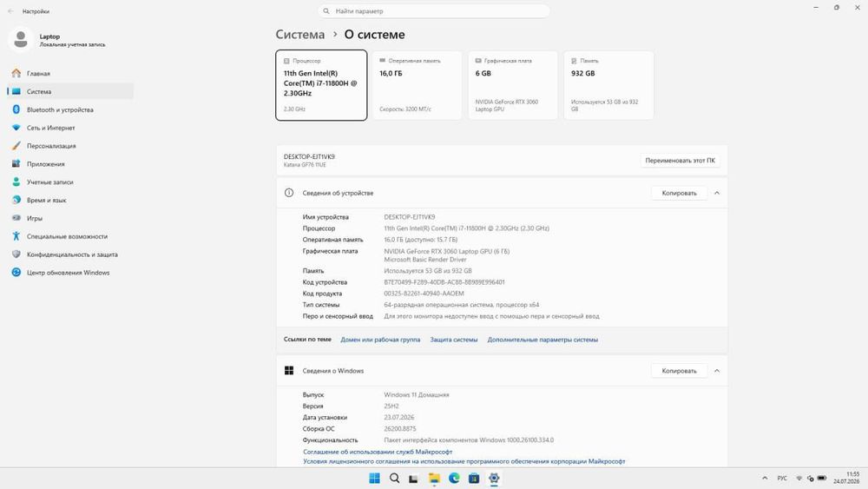The height and width of the screenshot is (489, 868).
Task: Open Конфиденциальность и защита shield icon
Action: click(16, 254)
